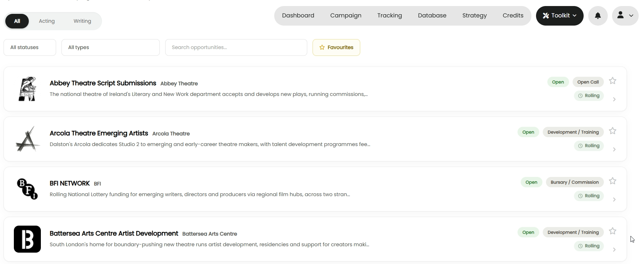Open Arcola Theatre Emerging Artists title
The width and height of the screenshot is (644, 264).
[99, 133]
